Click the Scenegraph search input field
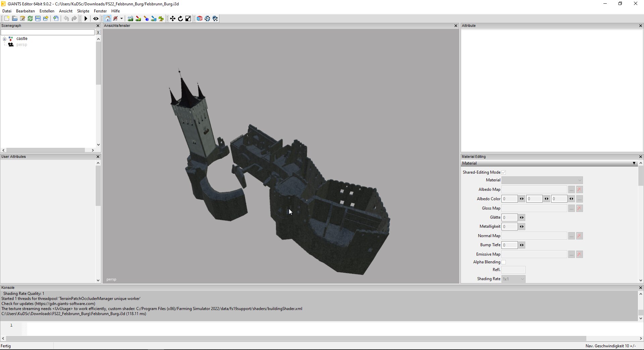644x350 pixels. click(48, 32)
